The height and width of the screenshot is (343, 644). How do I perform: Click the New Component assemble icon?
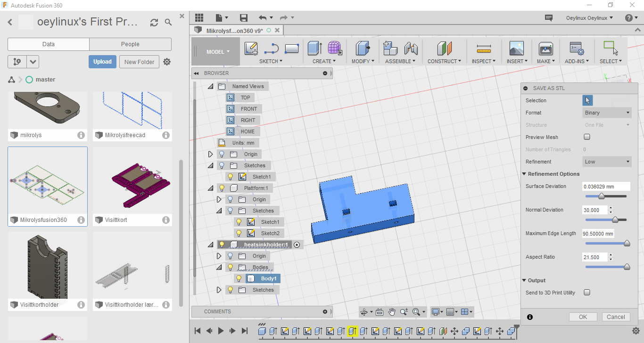(390, 48)
